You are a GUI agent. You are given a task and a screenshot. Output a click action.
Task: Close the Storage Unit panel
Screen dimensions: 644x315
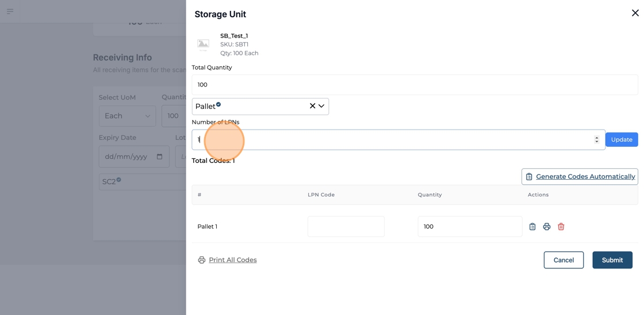(x=635, y=13)
